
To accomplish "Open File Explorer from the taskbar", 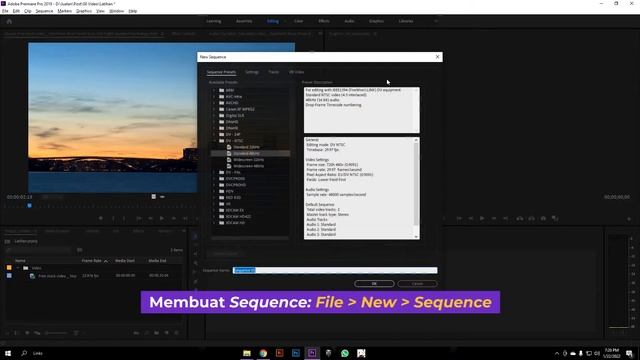I will [x=247, y=353].
